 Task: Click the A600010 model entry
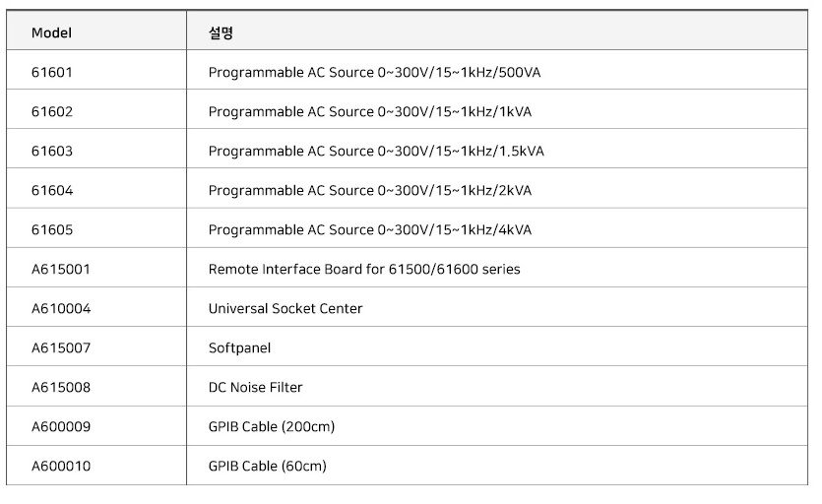[x=61, y=466]
